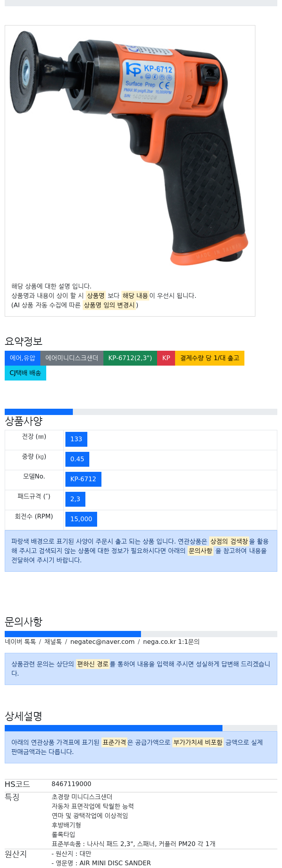Open the nega.co.kr 1:1문의 link
Viewport: 282px width, 868px height.
tap(171, 642)
